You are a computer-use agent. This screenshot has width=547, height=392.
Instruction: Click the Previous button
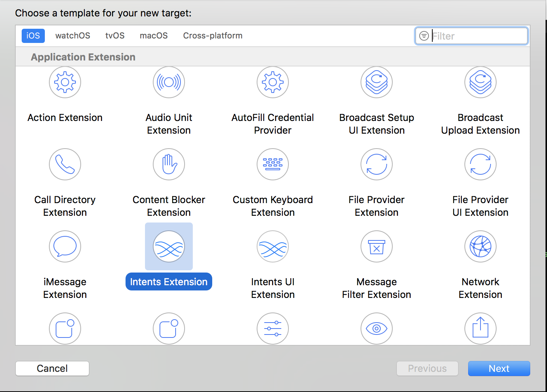pos(427,368)
